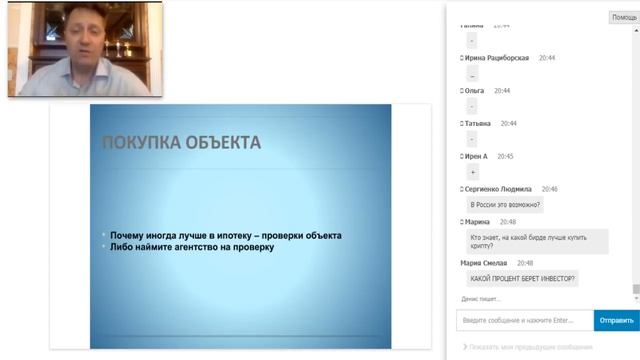640x360 pixels.
Task: Click the message bubble under Татьяна
Action: pyautogui.click(x=472, y=139)
